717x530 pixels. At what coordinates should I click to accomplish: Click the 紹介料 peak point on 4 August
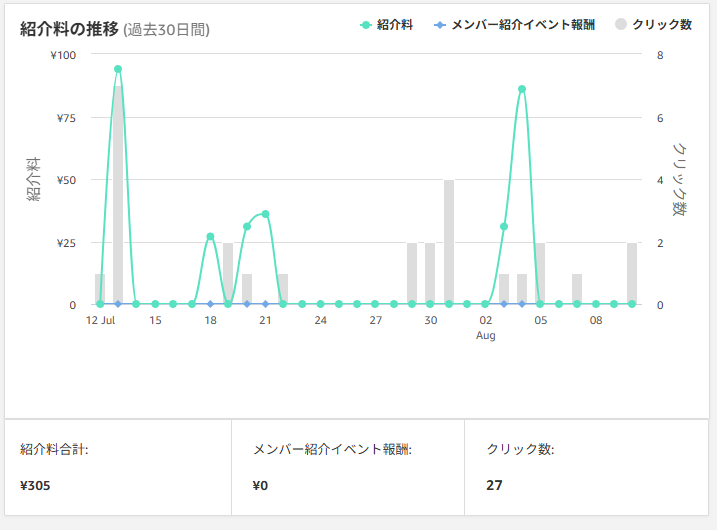(522, 89)
